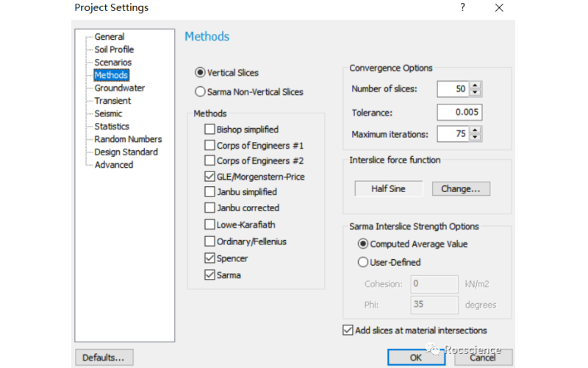Select the Vertical Slices radio button
This screenshot has height=368, width=588.
click(x=200, y=73)
